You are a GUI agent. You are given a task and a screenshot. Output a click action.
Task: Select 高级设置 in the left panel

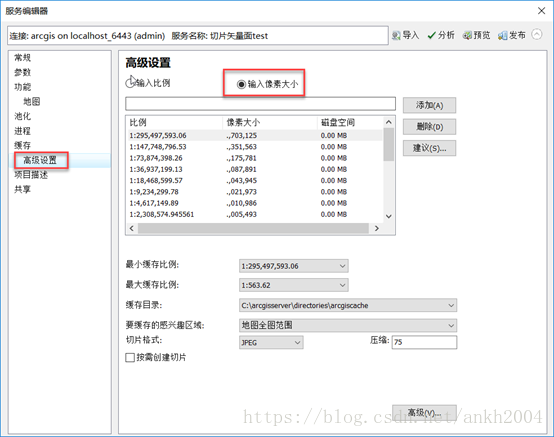(x=40, y=160)
